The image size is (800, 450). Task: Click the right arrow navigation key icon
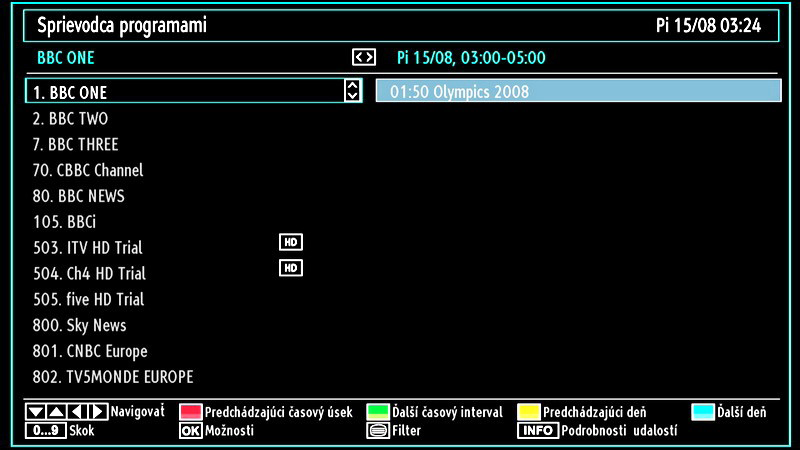[x=98, y=412]
